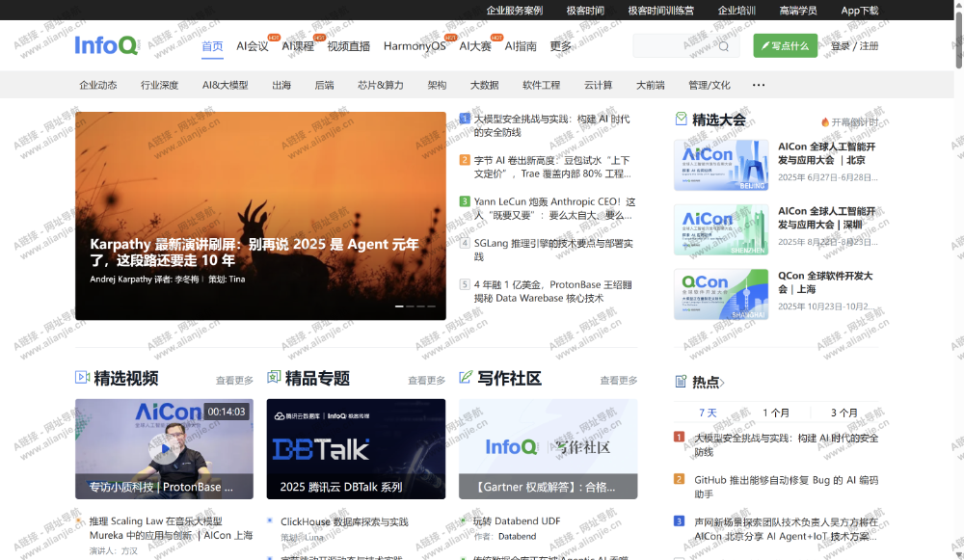Select the 芯片&算力 category
The image size is (964, 560).
click(x=381, y=85)
